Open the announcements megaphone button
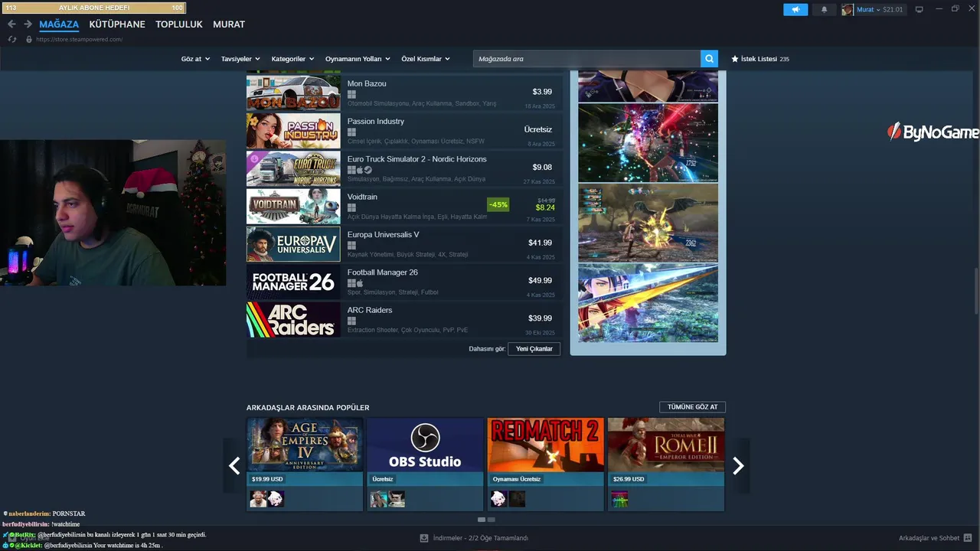This screenshot has height=551, width=980. (x=795, y=9)
